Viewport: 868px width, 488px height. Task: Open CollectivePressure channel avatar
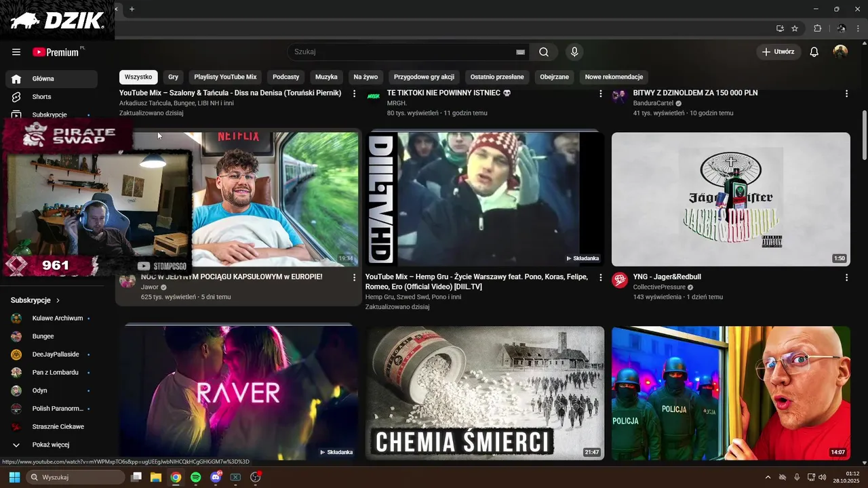tap(620, 280)
